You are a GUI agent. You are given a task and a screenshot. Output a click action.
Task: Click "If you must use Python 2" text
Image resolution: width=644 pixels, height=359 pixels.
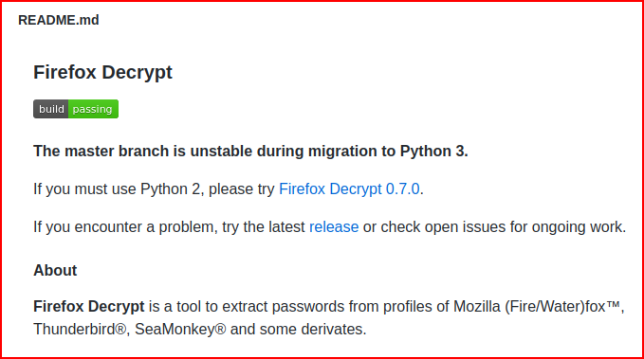[x=117, y=189]
